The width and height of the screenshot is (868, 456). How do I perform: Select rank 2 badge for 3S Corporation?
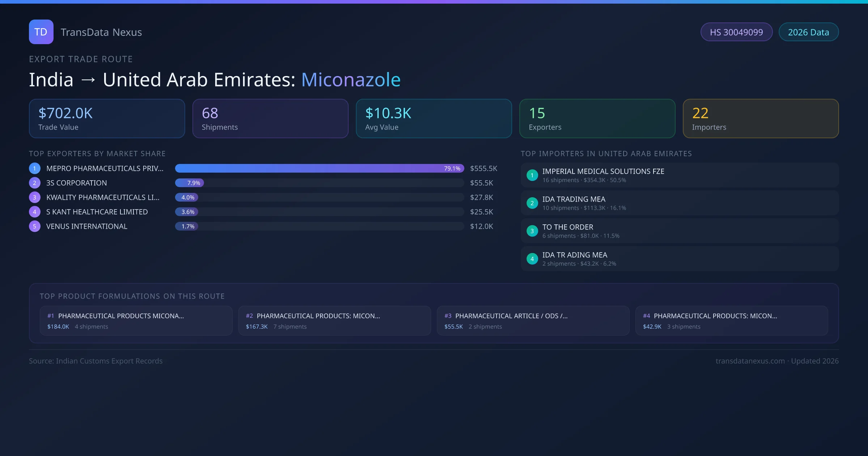[35, 183]
